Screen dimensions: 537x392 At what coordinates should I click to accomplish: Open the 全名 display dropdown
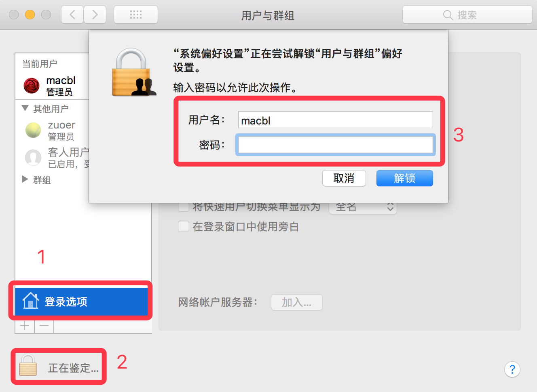click(x=363, y=207)
